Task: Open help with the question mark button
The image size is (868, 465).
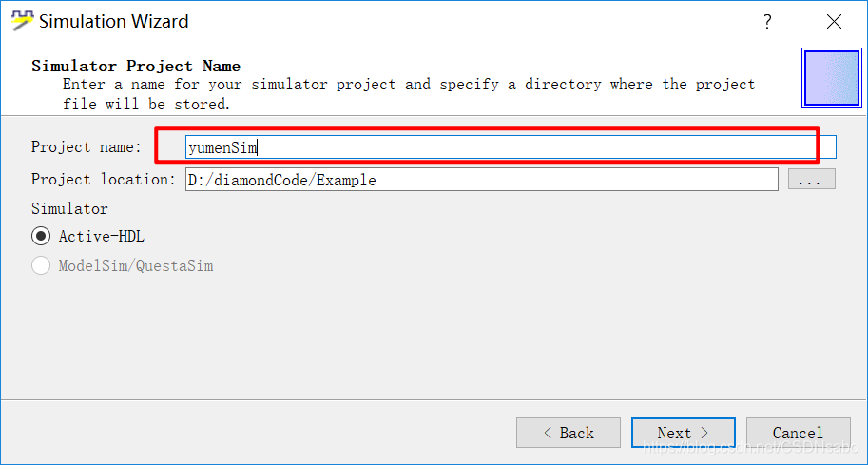Action: click(767, 22)
